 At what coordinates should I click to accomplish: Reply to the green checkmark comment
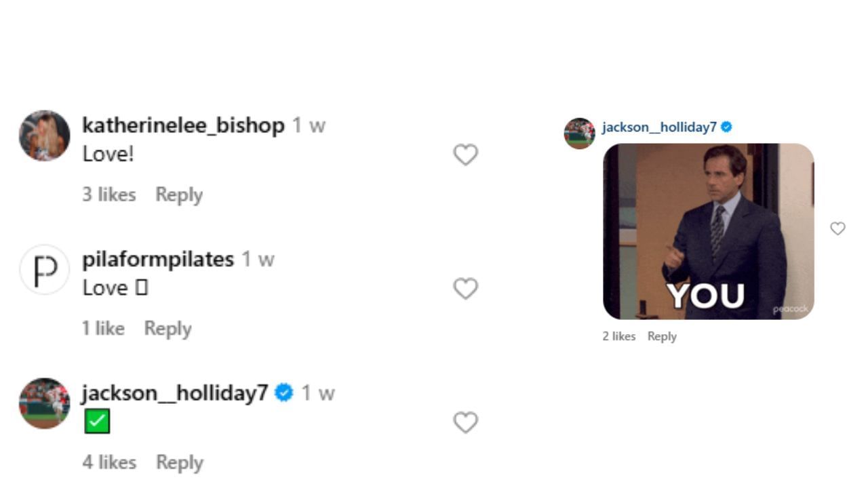(180, 462)
